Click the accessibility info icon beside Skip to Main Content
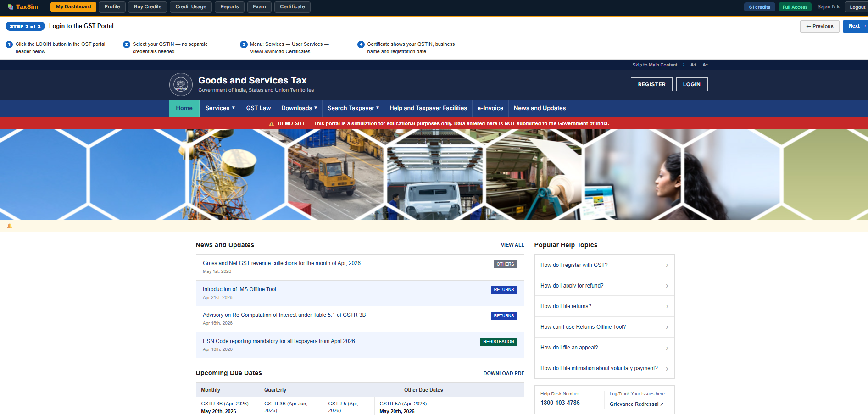Image resolution: width=868 pixels, height=415 pixels. (x=684, y=65)
